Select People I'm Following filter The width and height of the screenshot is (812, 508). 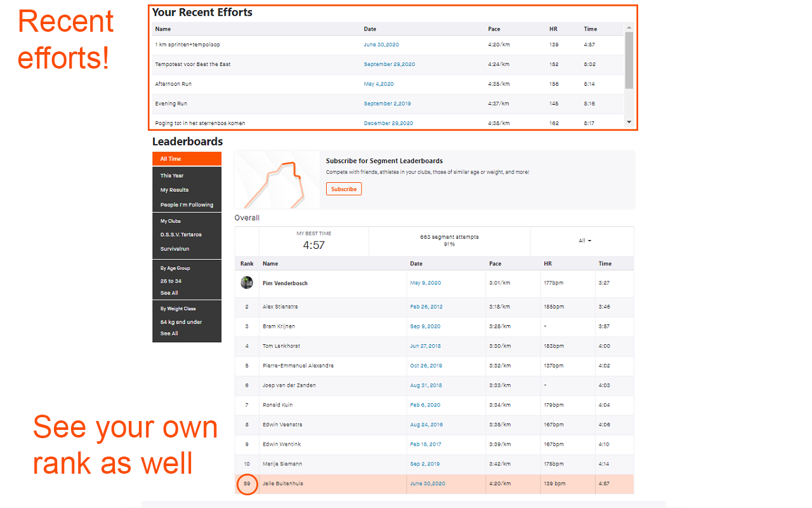pyautogui.click(x=187, y=204)
